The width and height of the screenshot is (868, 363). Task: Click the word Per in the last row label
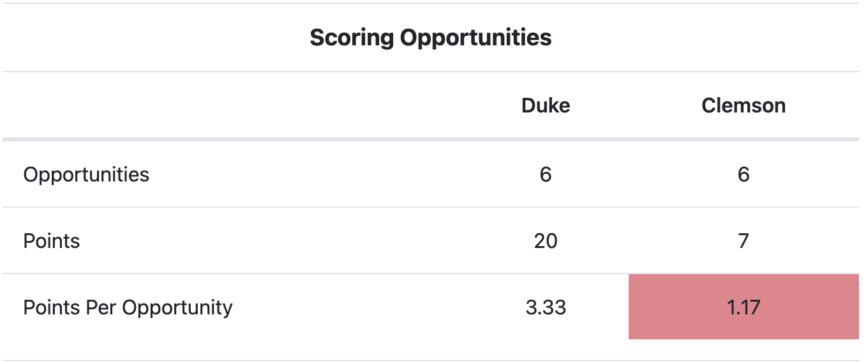click(x=102, y=308)
